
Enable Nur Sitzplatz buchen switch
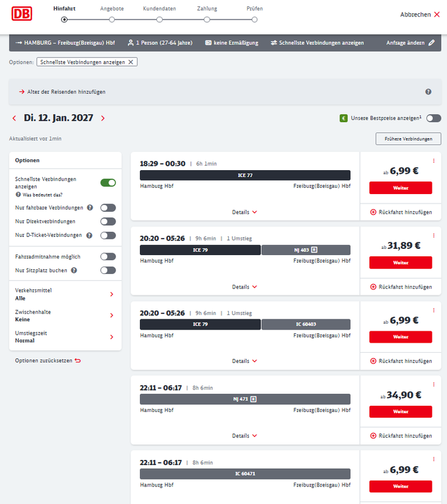[108, 270]
